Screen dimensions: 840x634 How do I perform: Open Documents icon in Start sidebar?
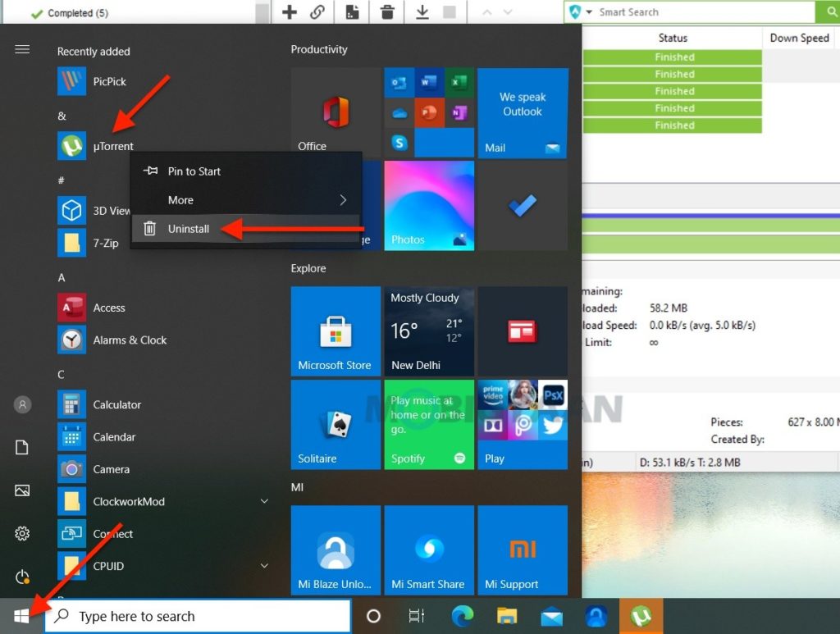click(x=22, y=447)
